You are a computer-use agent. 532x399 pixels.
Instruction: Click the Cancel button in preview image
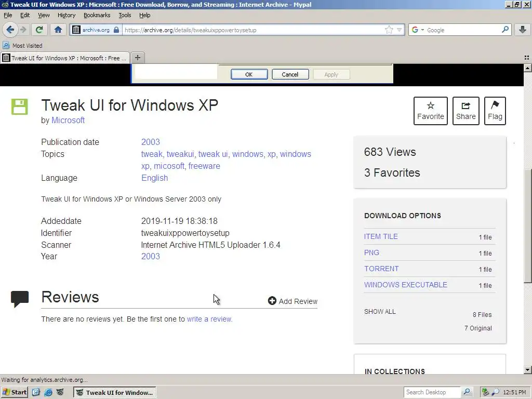click(290, 74)
